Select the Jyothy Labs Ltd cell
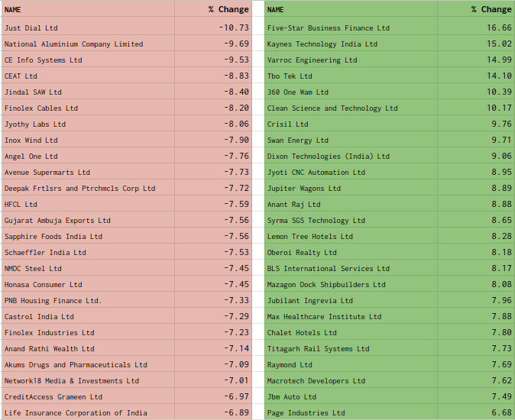 pyautogui.click(x=88, y=124)
